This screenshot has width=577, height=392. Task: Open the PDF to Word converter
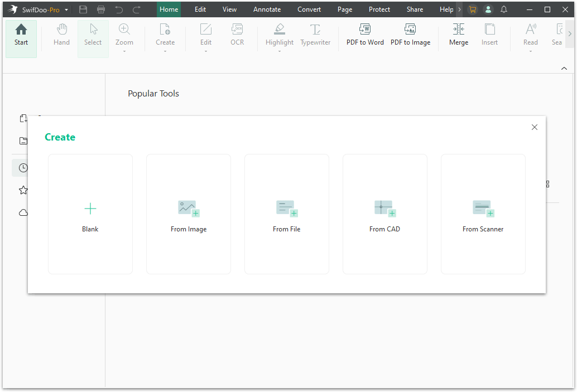tap(365, 35)
